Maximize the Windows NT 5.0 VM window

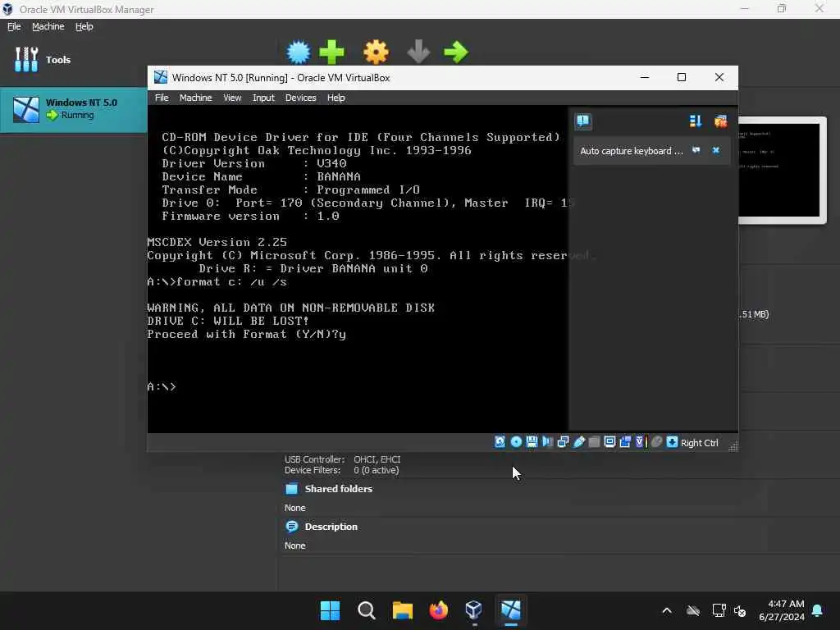(682, 77)
